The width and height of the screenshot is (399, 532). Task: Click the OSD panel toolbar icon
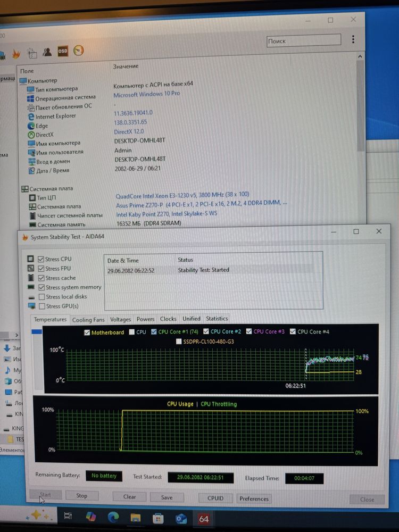(63, 51)
